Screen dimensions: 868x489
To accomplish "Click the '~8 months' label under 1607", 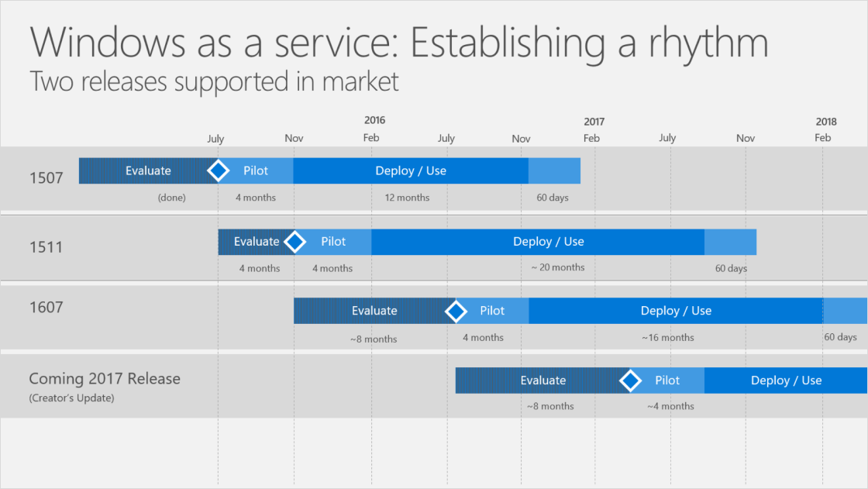I will point(374,339).
